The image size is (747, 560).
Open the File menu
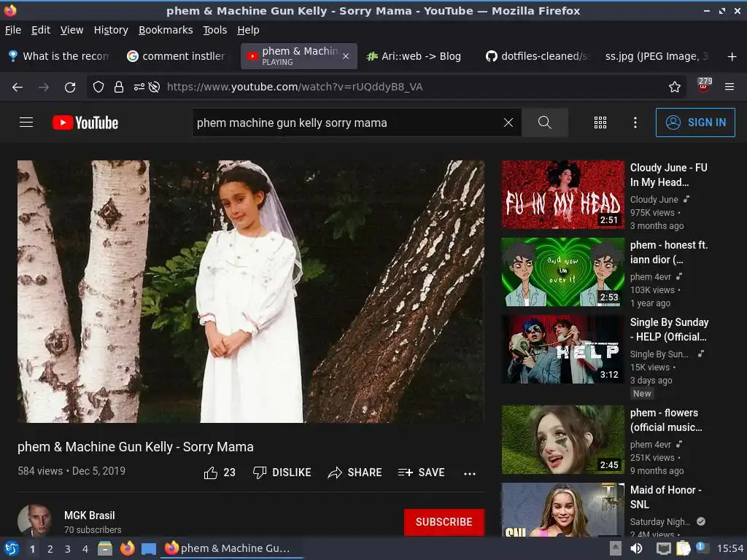tap(13, 30)
